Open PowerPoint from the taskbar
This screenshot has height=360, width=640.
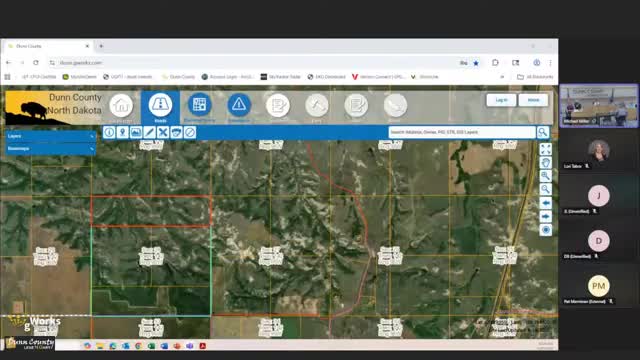(177, 346)
